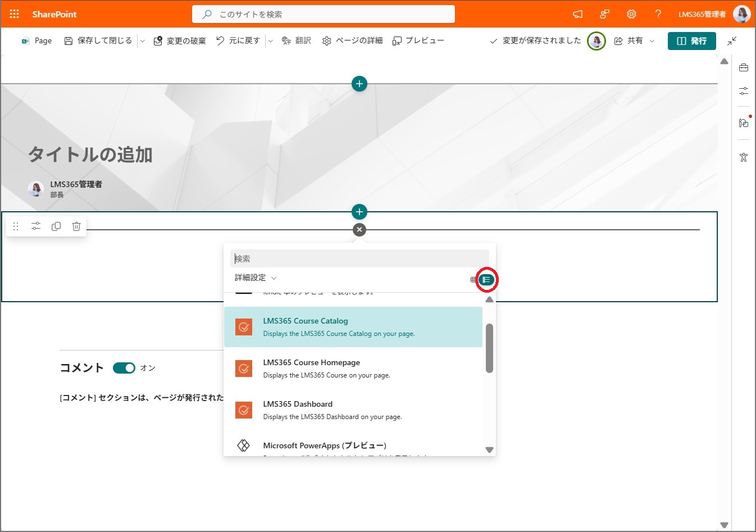
Task: Click 変更の破棄 in the command bar
Action: (180, 41)
